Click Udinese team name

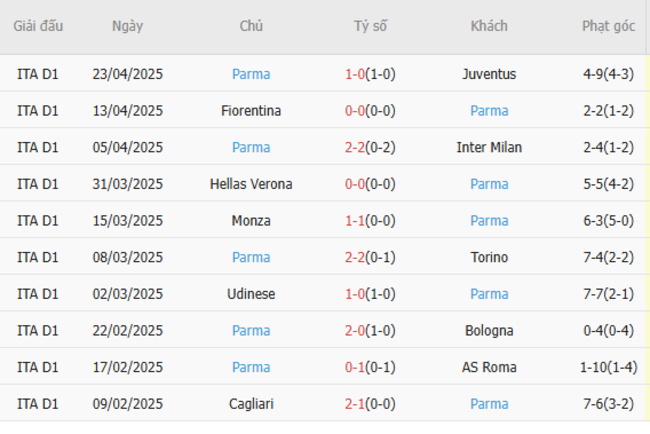coord(251,294)
